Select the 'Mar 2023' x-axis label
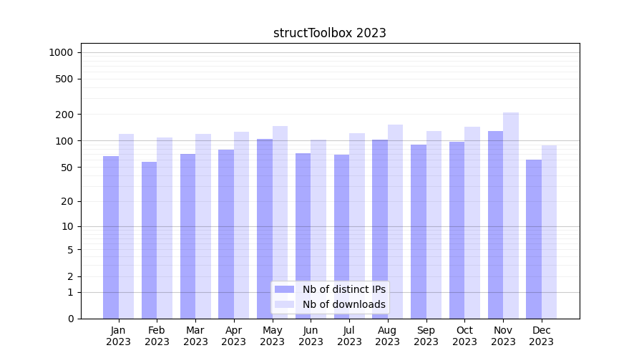This screenshot has width=644, height=358. pos(195,336)
